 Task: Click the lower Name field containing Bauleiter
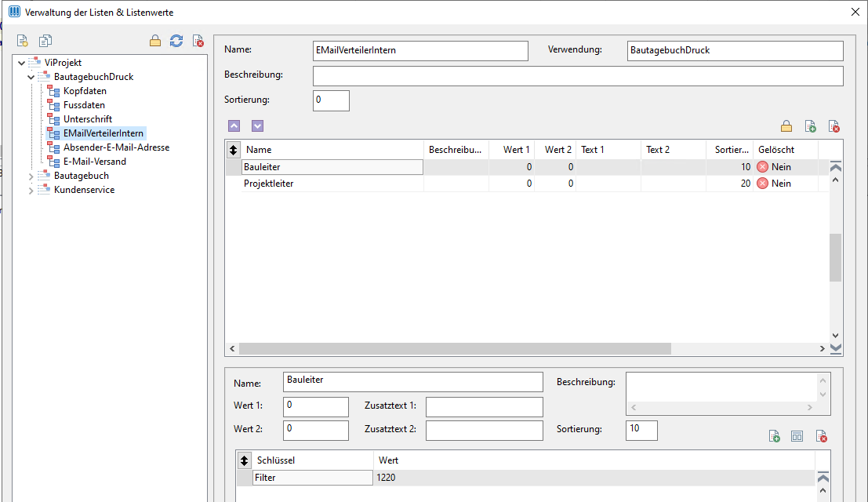tap(413, 382)
